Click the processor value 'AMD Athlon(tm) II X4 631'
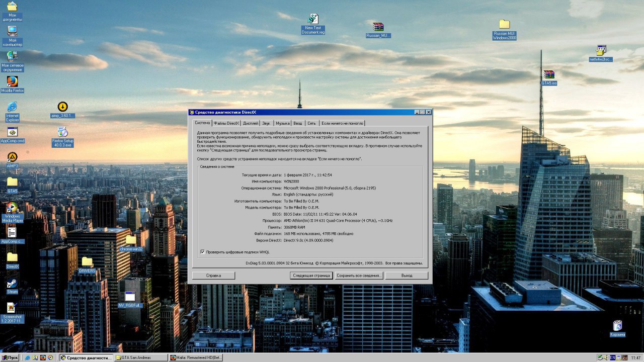Viewport: 644px width, 362px height. pyautogui.click(x=338, y=220)
